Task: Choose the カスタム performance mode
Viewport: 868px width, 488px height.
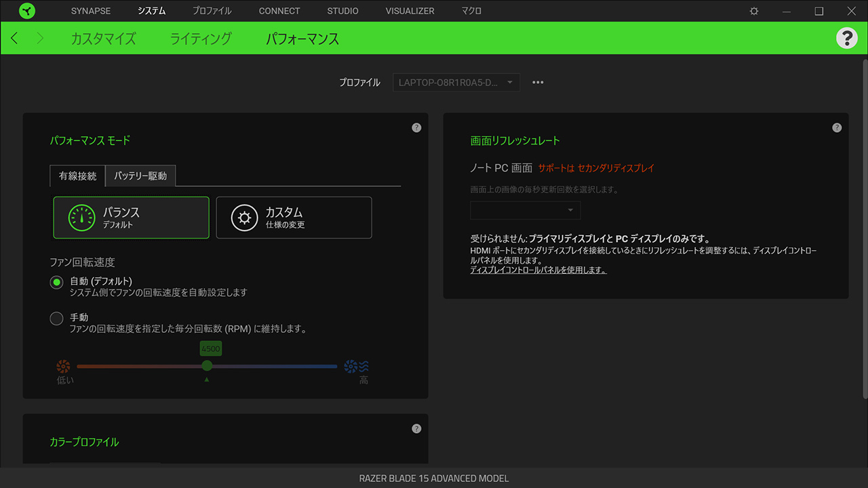Action: click(294, 218)
